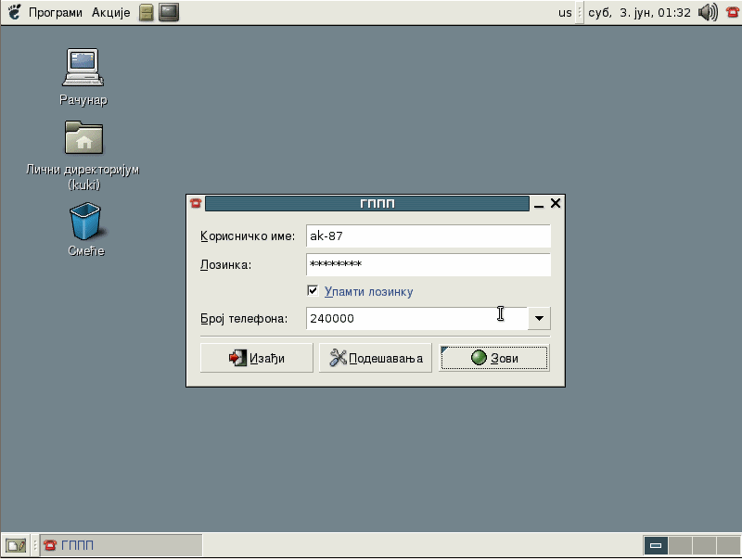Open Подешавања settings button
This screenshot has height=560, width=742.
376,358
